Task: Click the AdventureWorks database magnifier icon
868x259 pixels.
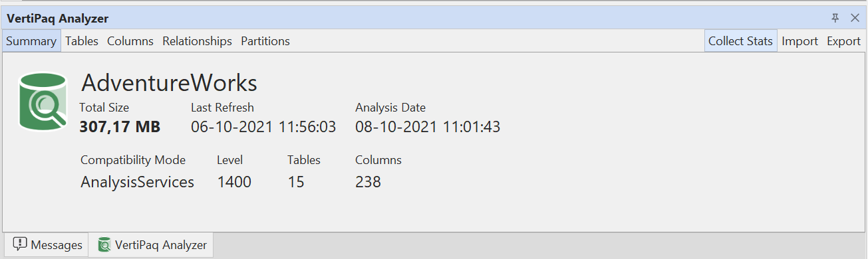Action: (44, 102)
